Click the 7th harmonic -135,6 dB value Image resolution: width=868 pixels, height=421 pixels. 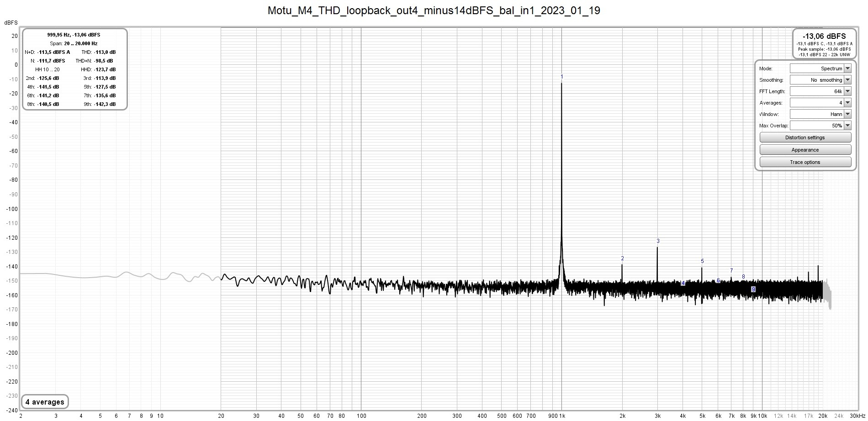(x=105, y=95)
